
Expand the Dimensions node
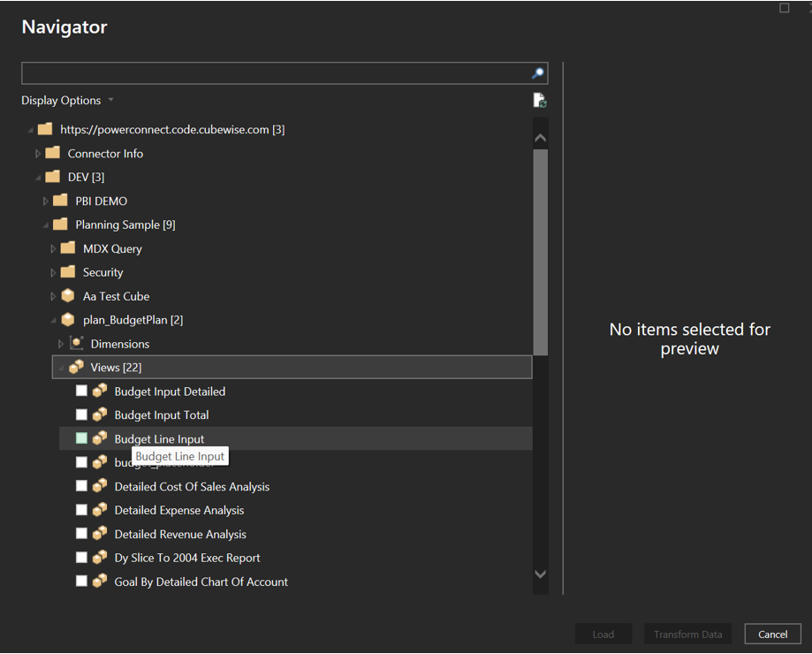click(x=61, y=344)
